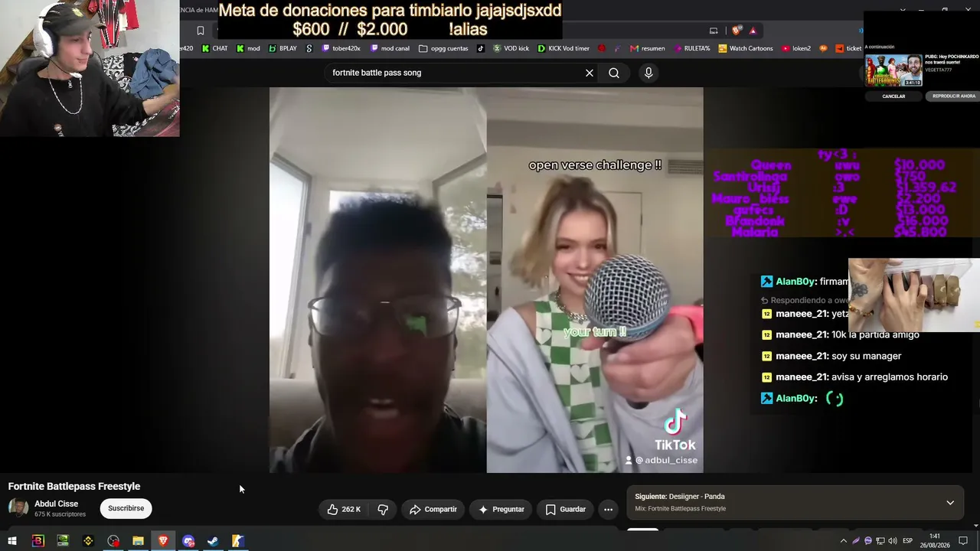Open the Brave browser taskbar icon
Image resolution: width=980 pixels, height=551 pixels.
coord(163,541)
